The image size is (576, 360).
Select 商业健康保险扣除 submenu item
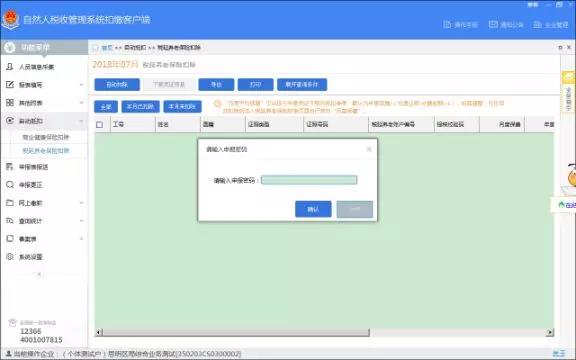[x=46, y=137]
